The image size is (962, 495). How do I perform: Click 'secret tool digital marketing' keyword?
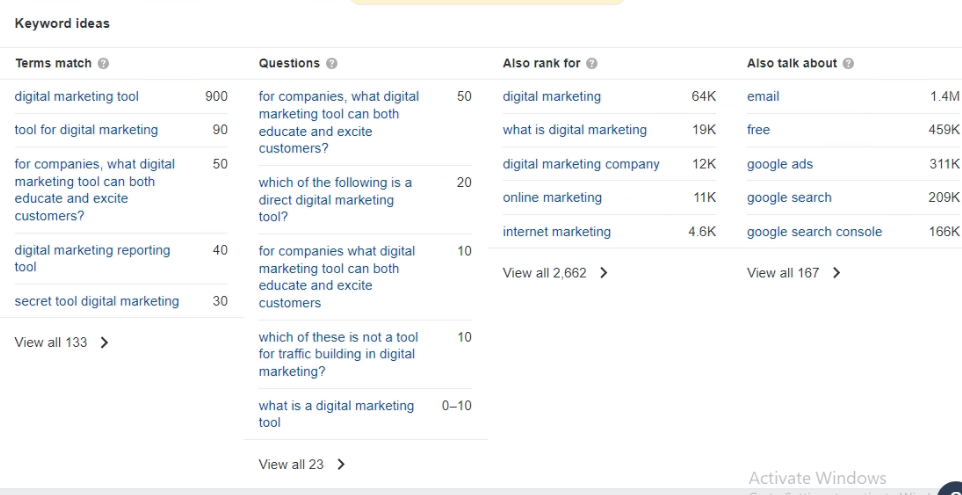click(97, 301)
